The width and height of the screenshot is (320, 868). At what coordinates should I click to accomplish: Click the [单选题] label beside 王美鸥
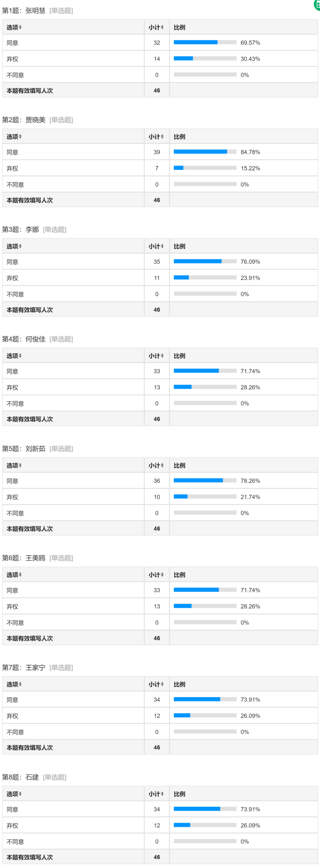coord(61,558)
